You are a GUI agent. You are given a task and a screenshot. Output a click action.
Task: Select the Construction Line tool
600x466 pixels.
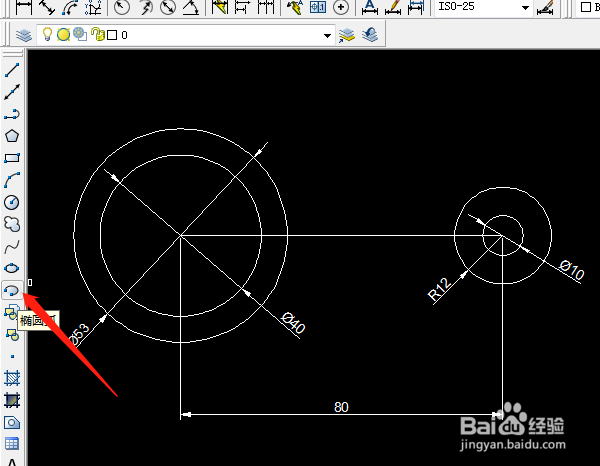click(x=12, y=92)
